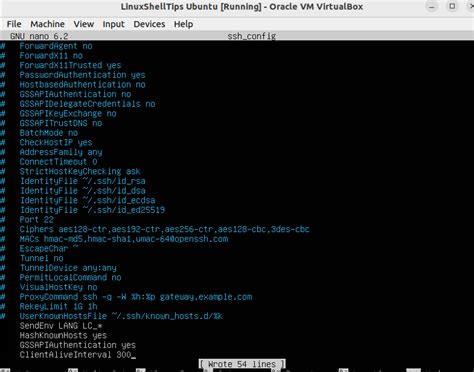
Task: Open the Help menu
Action: pos(183,24)
